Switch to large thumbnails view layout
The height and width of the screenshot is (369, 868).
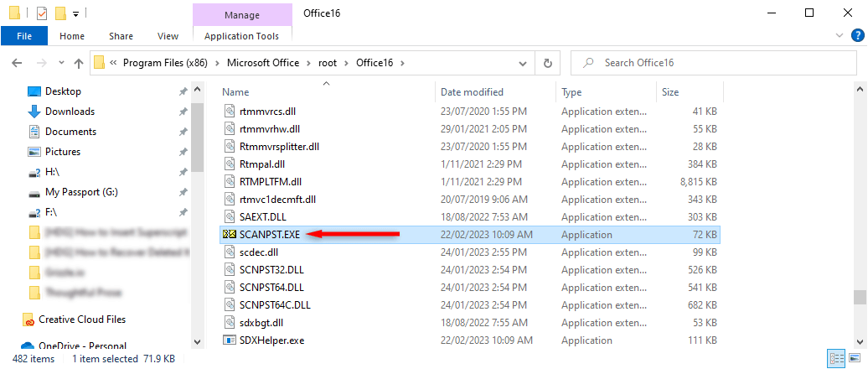click(x=853, y=358)
